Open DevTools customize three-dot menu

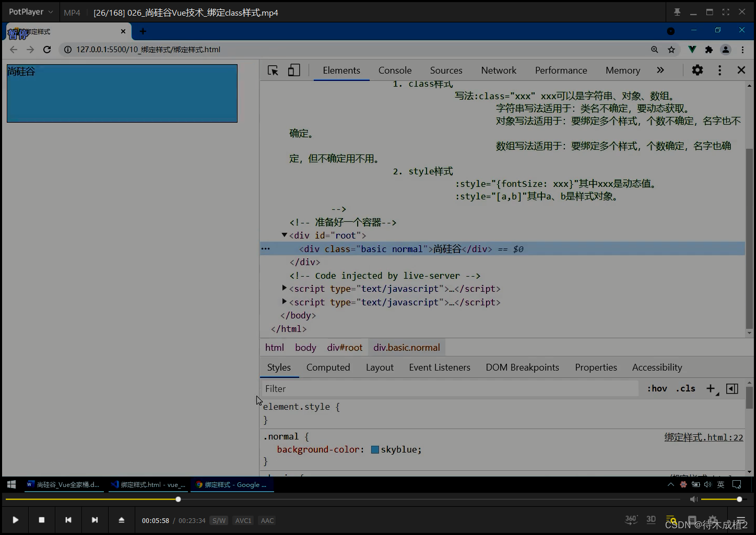[x=719, y=70]
